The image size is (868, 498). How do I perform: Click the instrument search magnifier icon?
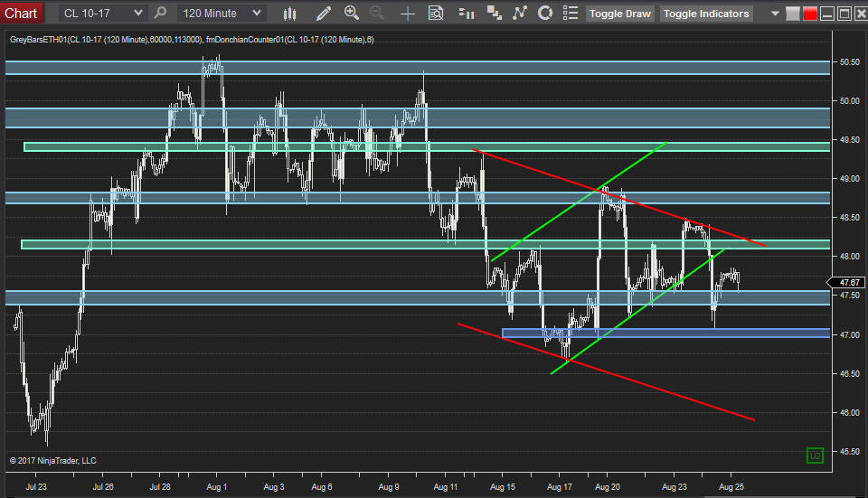click(160, 13)
